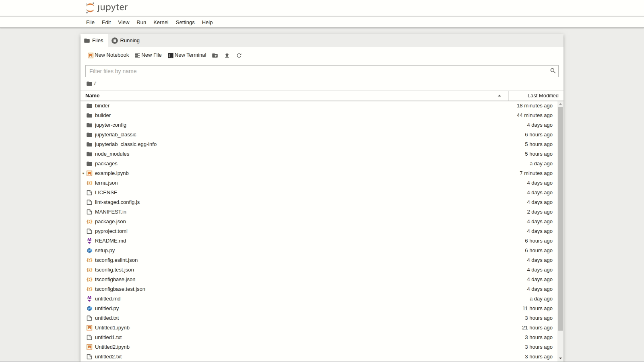
Task: Click the Untitled2.ipynb notebook icon
Action: point(89,347)
